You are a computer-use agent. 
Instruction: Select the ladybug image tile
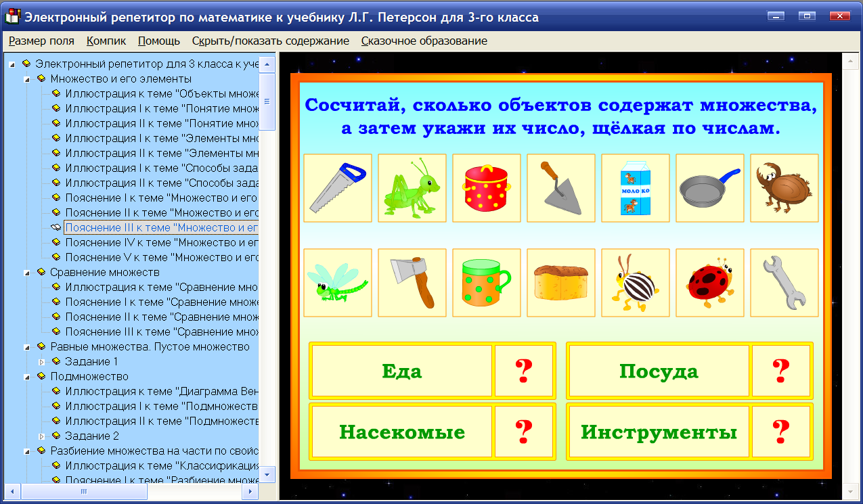pos(709,283)
